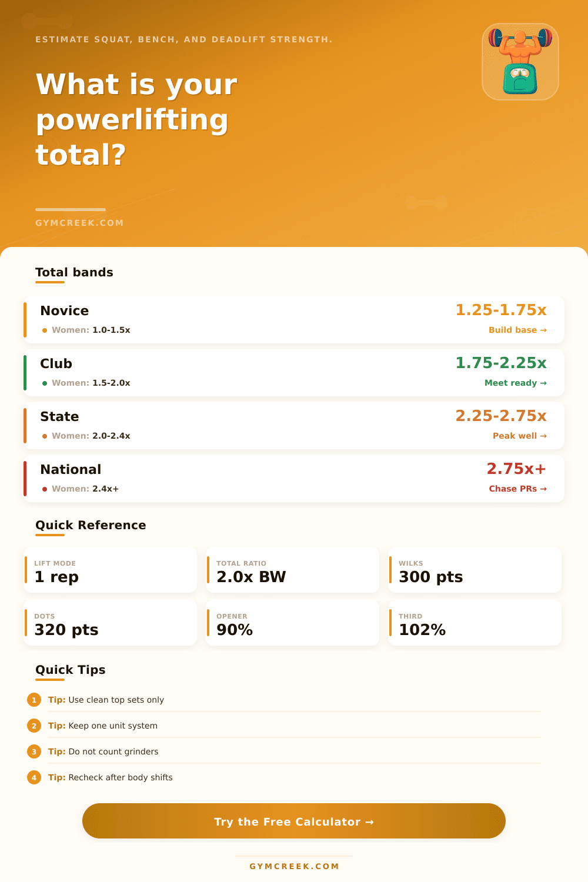The height and width of the screenshot is (882, 588).
Task: Select the State band marker
Action: tap(25, 425)
